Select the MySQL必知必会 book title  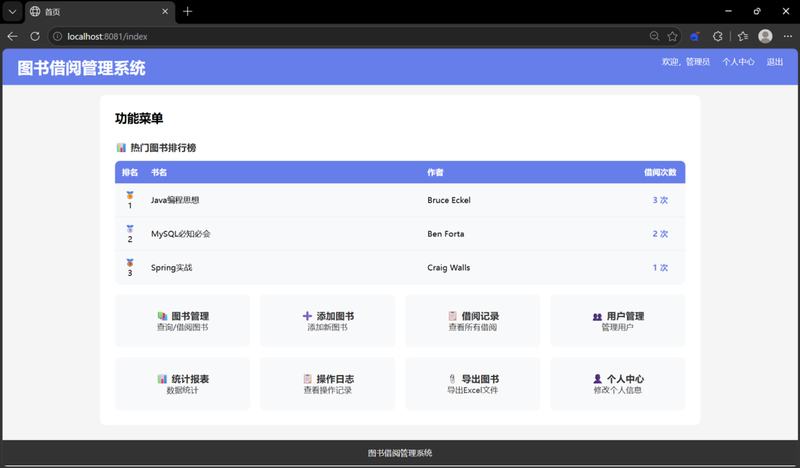tap(181, 234)
